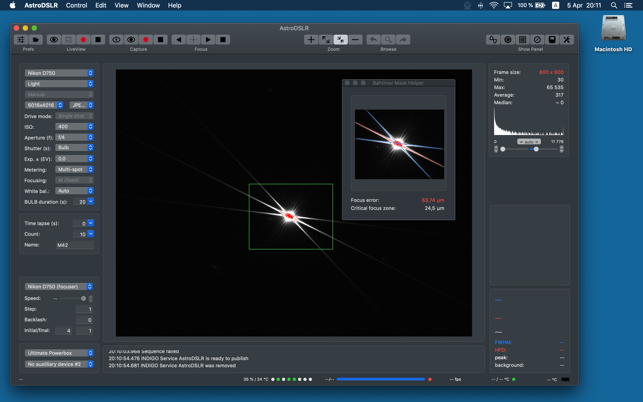Open the 6016x4016 image size dropdown
This screenshot has height=402, width=643.
[x=44, y=105]
